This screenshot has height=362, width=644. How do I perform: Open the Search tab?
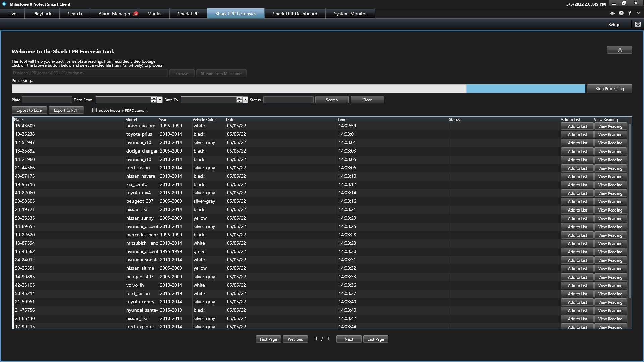[75, 14]
